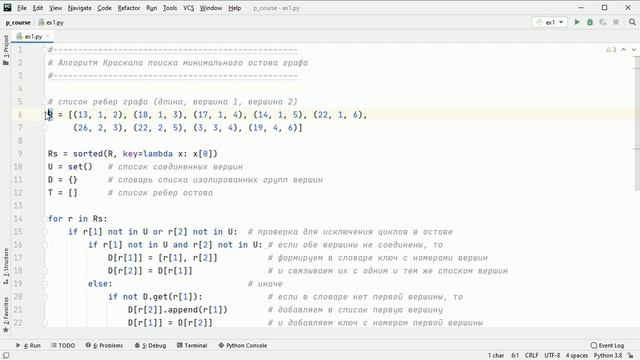Open the Window menu

pyautogui.click(x=211, y=8)
